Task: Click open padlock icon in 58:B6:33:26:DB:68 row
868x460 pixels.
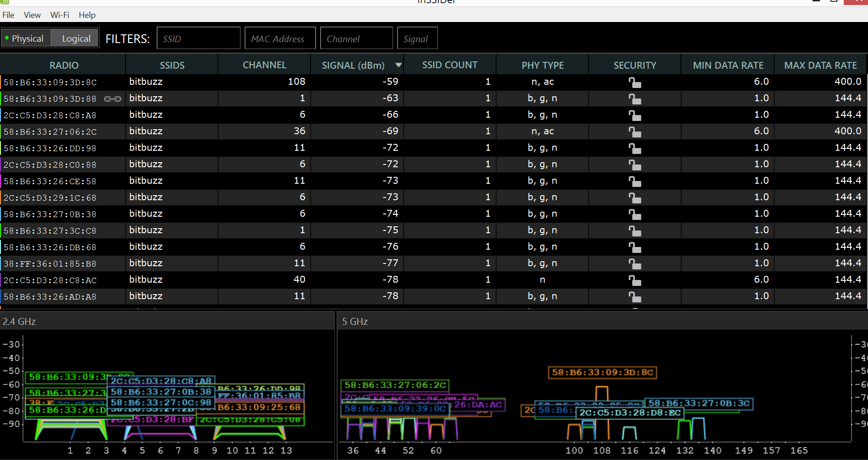Action: point(634,247)
